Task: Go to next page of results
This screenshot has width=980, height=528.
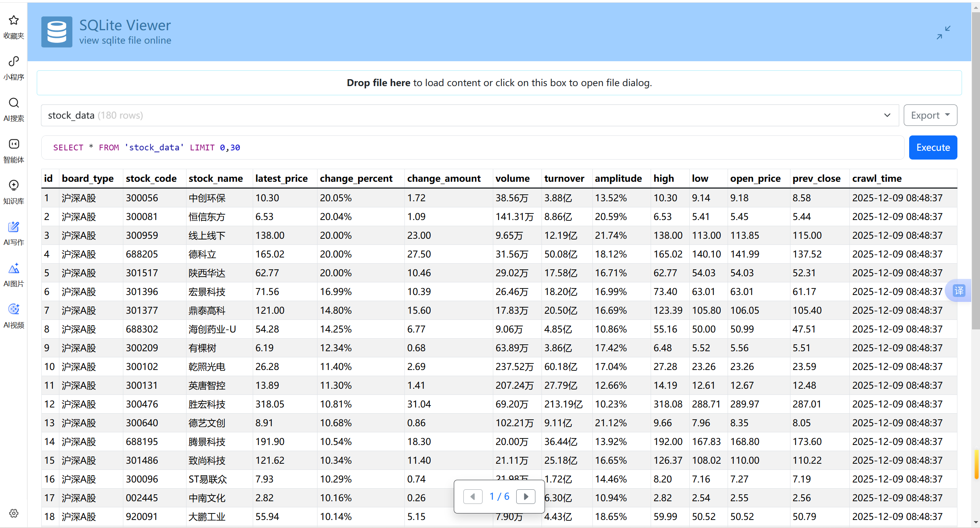Action: point(526,497)
